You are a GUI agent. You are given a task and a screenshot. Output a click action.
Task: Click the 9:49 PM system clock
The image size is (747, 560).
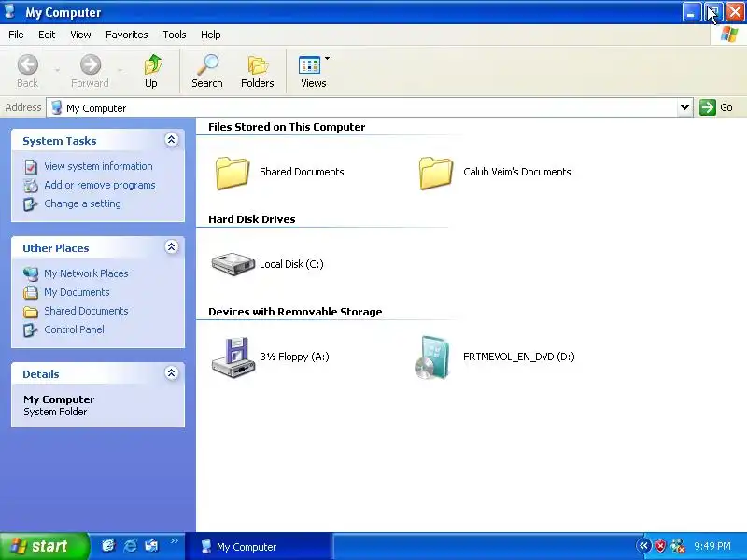tap(712, 546)
